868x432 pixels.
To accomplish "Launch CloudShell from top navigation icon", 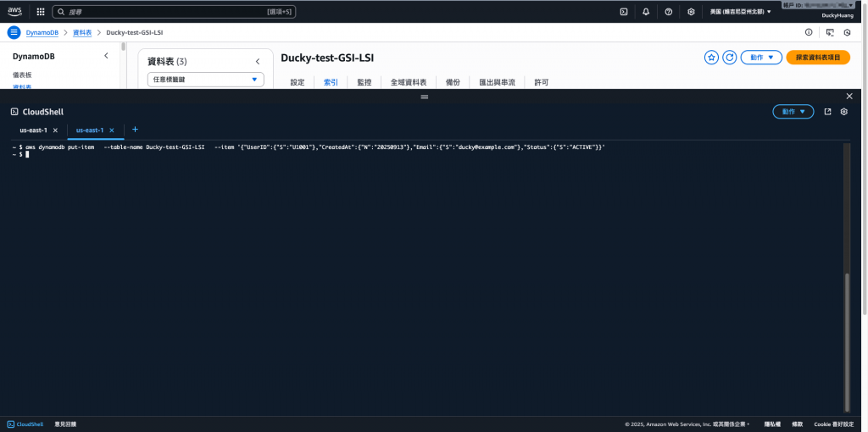I will [x=624, y=12].
